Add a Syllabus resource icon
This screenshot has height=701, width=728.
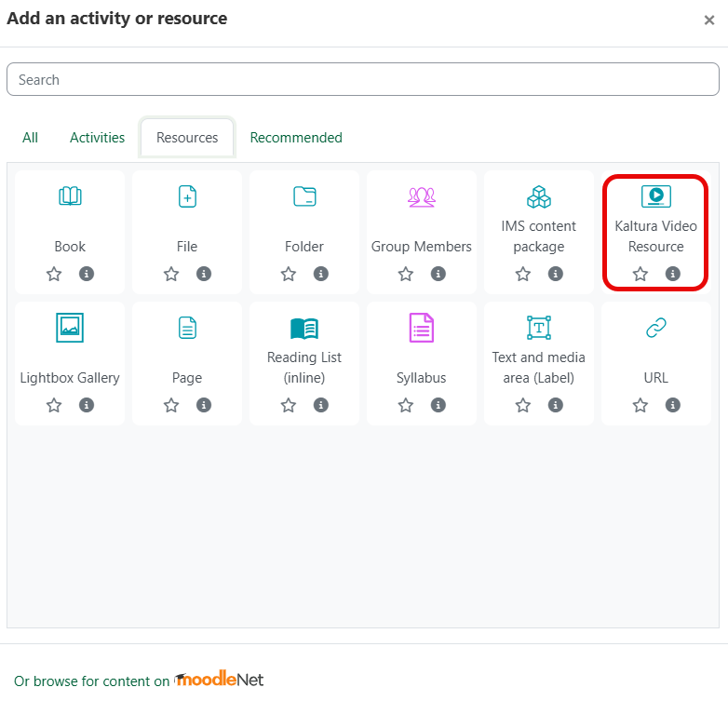click(421, 328)
